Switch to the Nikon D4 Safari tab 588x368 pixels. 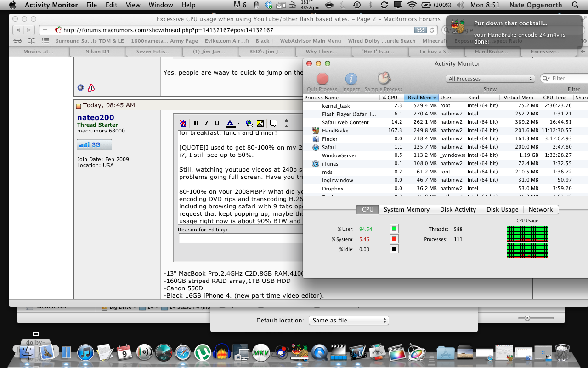97,52
